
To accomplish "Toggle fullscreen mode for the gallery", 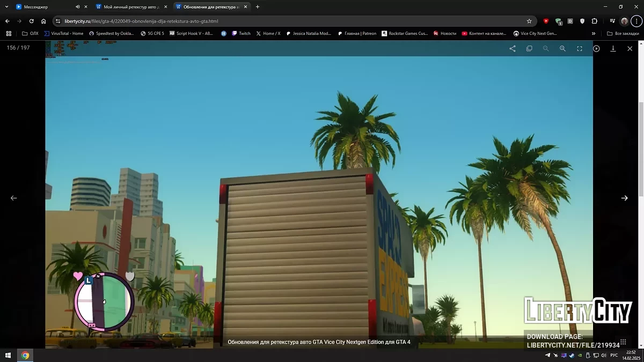I will coord(580,48).
